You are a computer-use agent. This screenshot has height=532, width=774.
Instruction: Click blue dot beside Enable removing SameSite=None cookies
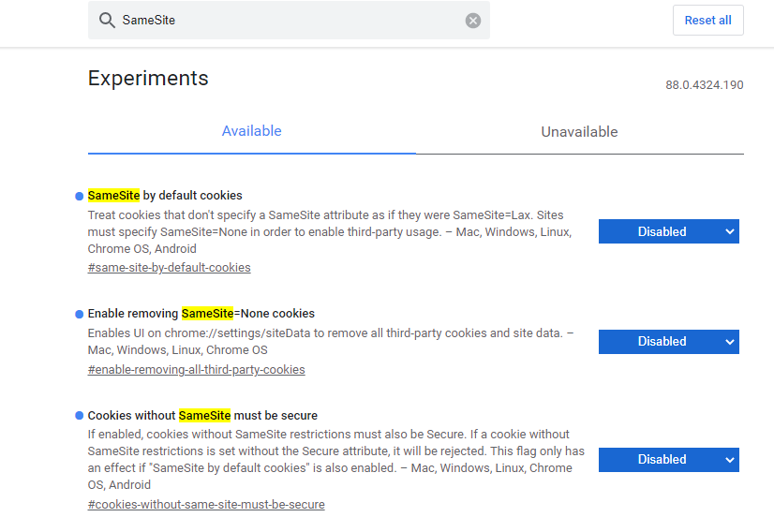pos(79,314)
